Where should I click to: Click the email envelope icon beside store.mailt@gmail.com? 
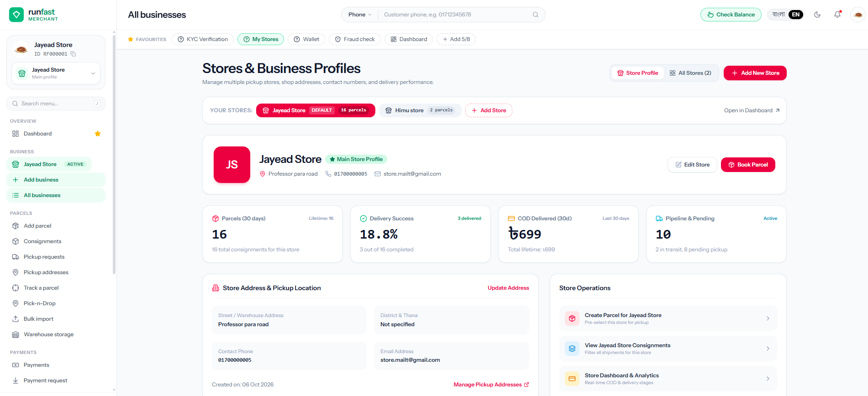tap(378, 174)
